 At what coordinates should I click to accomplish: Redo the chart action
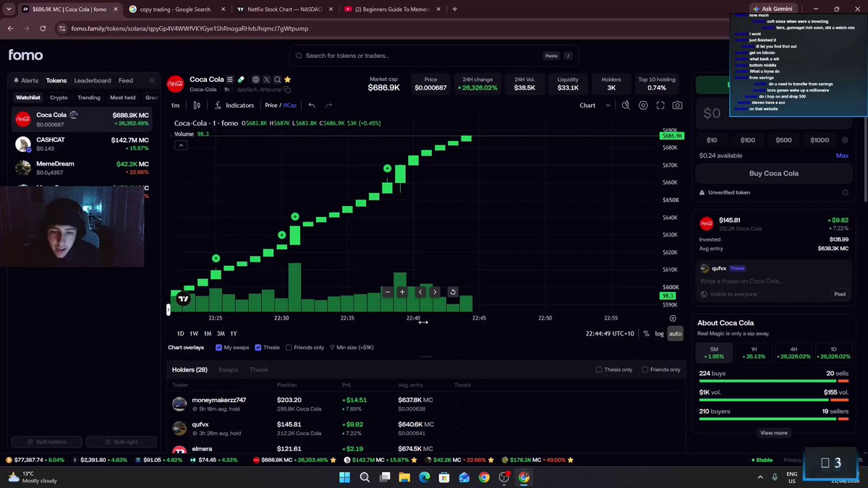(328, 106)
